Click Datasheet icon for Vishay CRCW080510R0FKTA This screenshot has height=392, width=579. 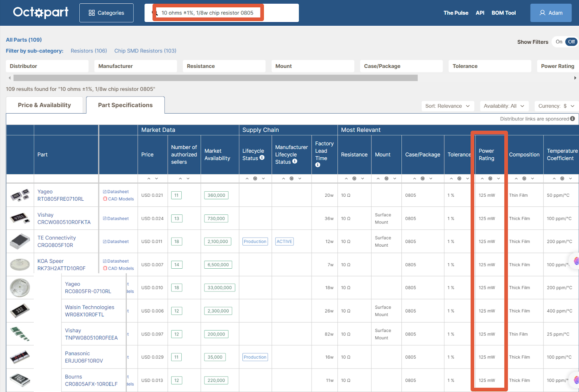pos(105,218)
